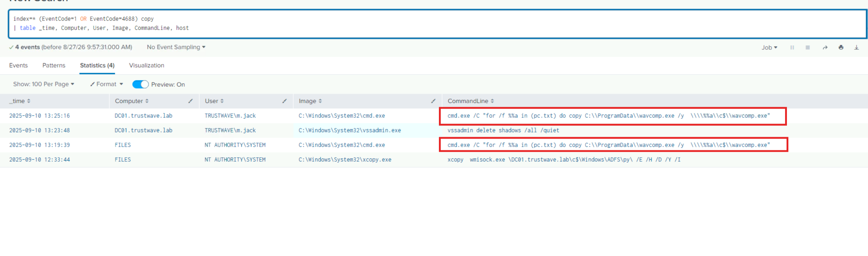The width and height of the screenshot is (868, 256).
Task: Sort by the CommandLine column header
Action: (x=471, y=101)
